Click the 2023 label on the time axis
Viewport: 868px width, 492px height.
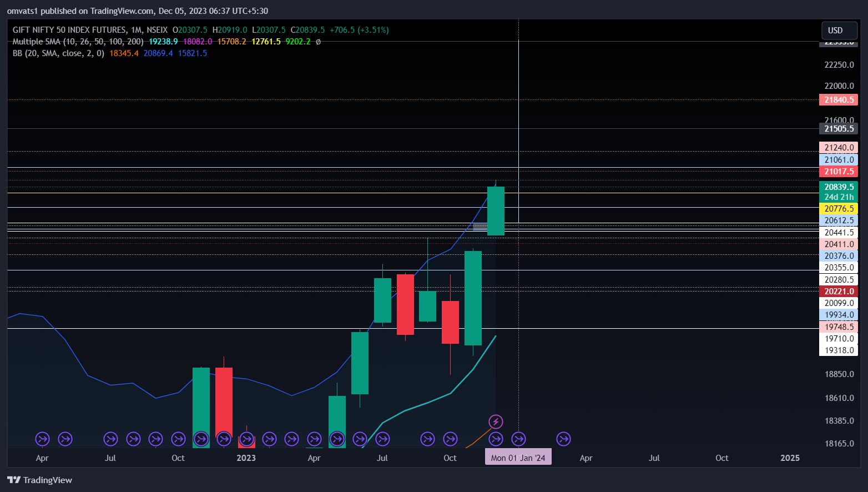(246, 458)
